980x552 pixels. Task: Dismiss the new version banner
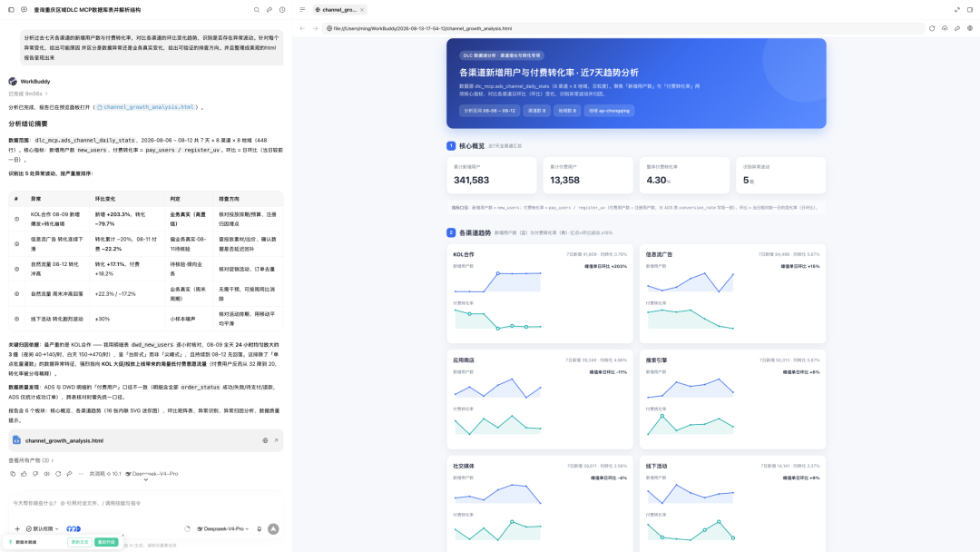(122, 536)
